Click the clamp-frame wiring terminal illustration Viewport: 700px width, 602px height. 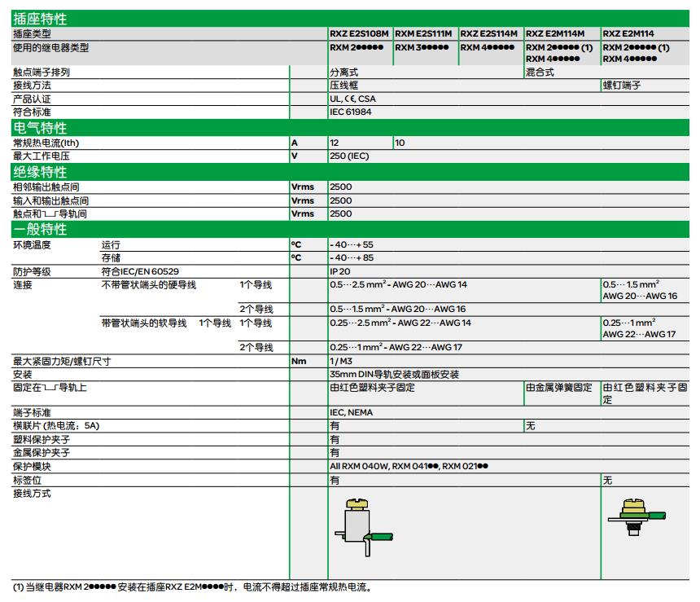[x=363, y=527]
